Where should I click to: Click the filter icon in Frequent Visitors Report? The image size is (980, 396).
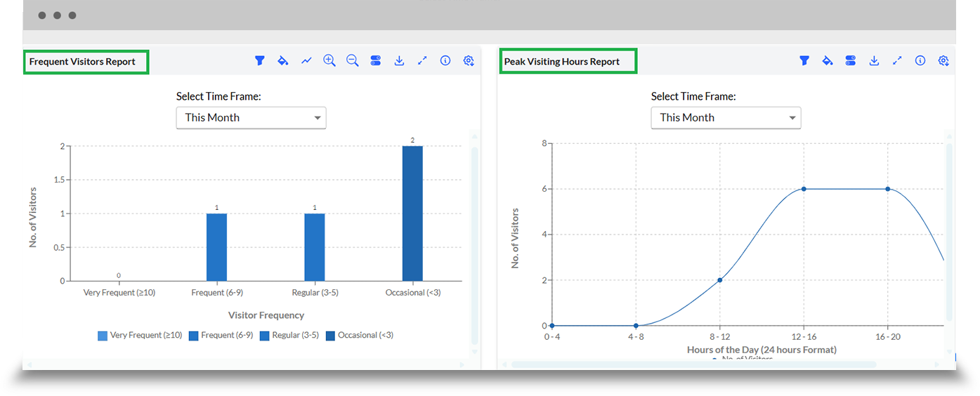click(x=259, y=61)
